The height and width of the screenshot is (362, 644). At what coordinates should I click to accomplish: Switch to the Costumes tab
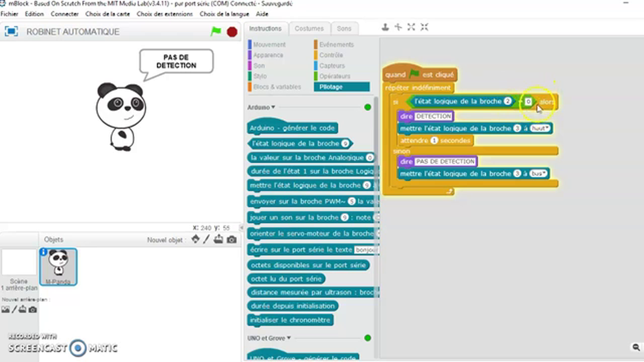309,28
